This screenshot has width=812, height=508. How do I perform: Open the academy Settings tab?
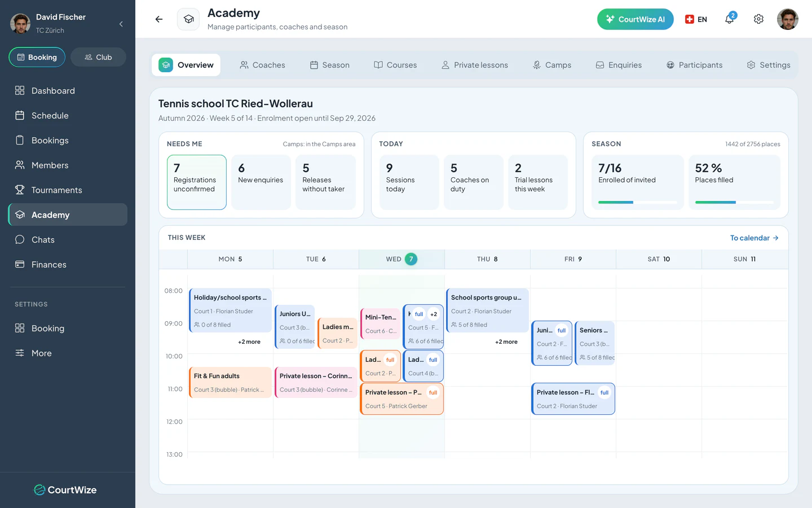768,65
